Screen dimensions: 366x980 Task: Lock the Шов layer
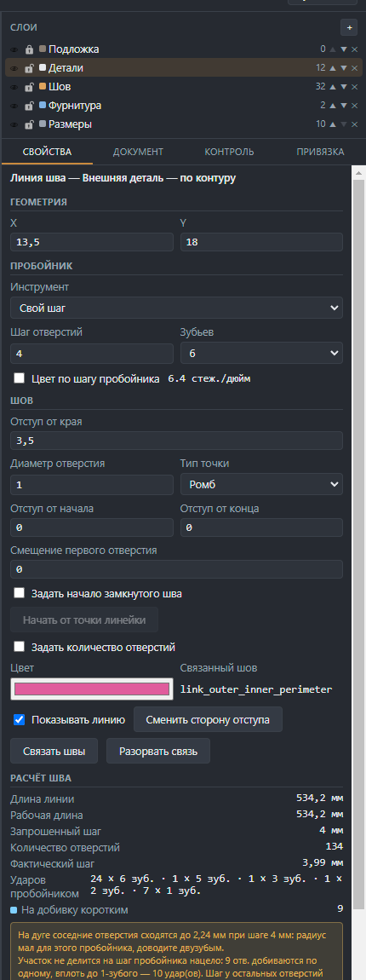pyautogui.click(x=29, y=87)
